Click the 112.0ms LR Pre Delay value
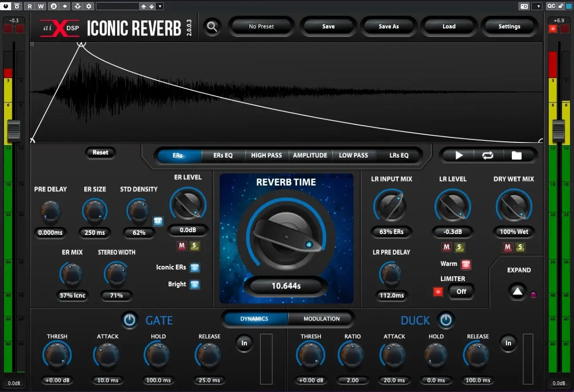574x392 pixels. (392, 296)
